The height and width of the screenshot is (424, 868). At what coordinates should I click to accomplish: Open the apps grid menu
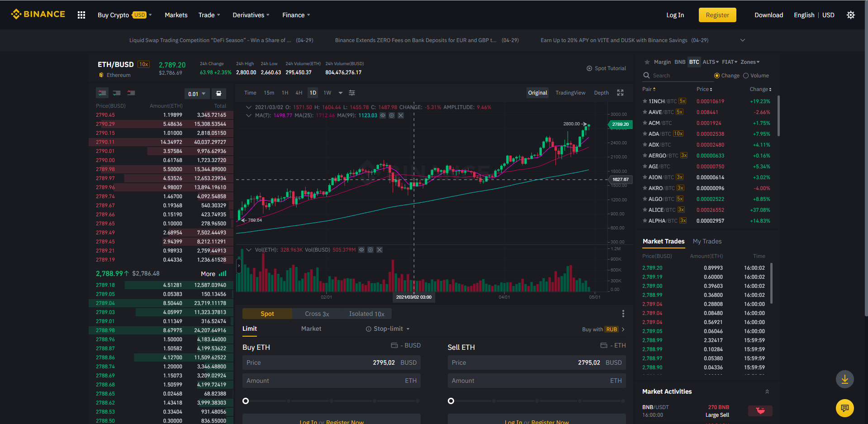pyautogui.click(x=81, y=15)
